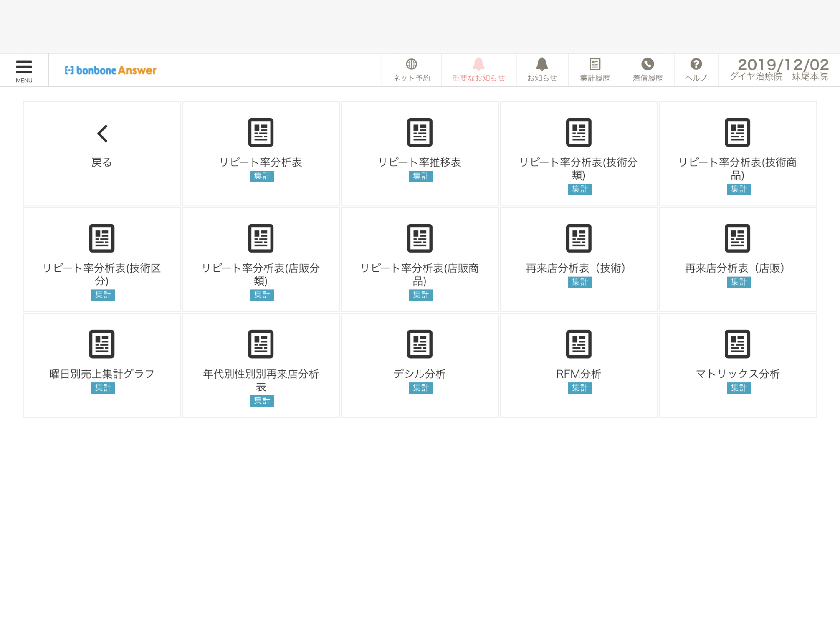The image size is (840, 630).
Task: Open RFM分析 report icon
Action: 579,344
